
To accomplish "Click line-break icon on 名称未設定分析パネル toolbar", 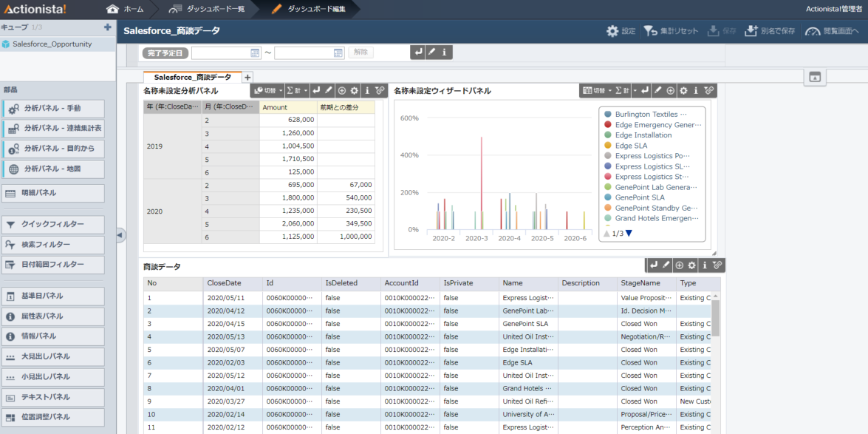I will point(316,90).
